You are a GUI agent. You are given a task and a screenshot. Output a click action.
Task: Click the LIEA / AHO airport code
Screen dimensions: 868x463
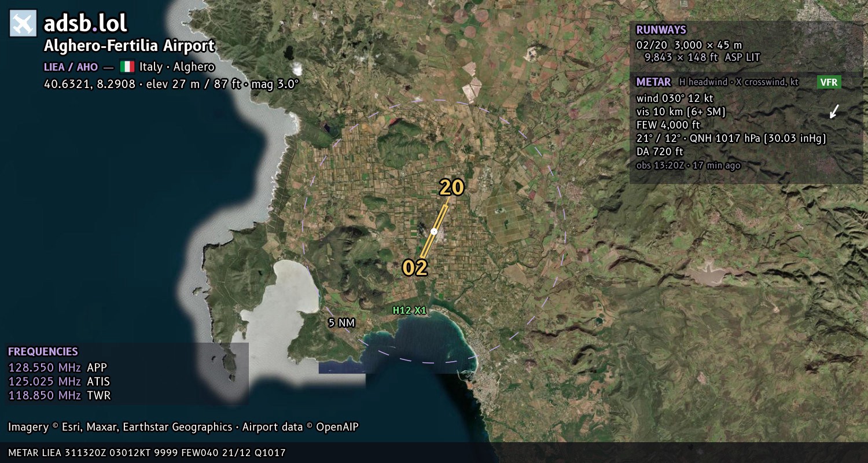(71, 67)
